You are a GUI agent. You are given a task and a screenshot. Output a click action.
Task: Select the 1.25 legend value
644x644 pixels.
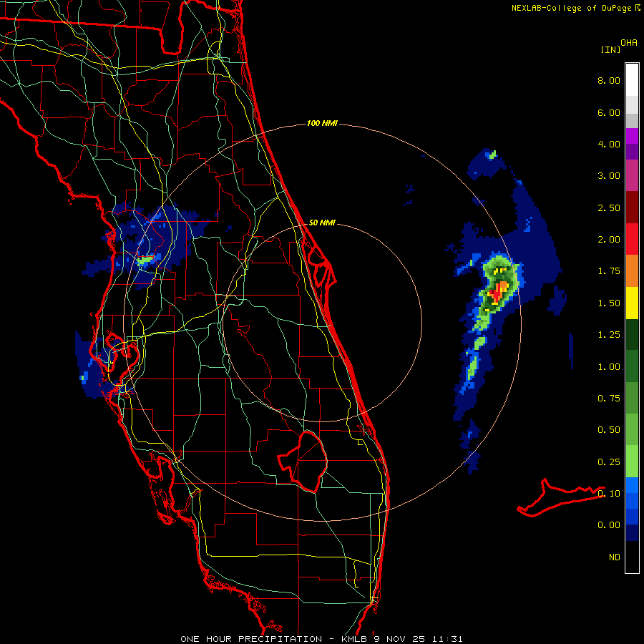(609, 335)
